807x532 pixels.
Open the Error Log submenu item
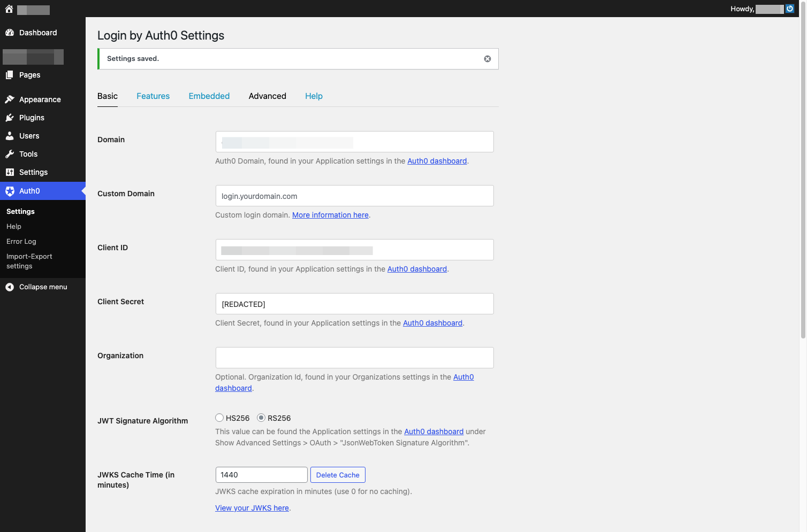21,242
